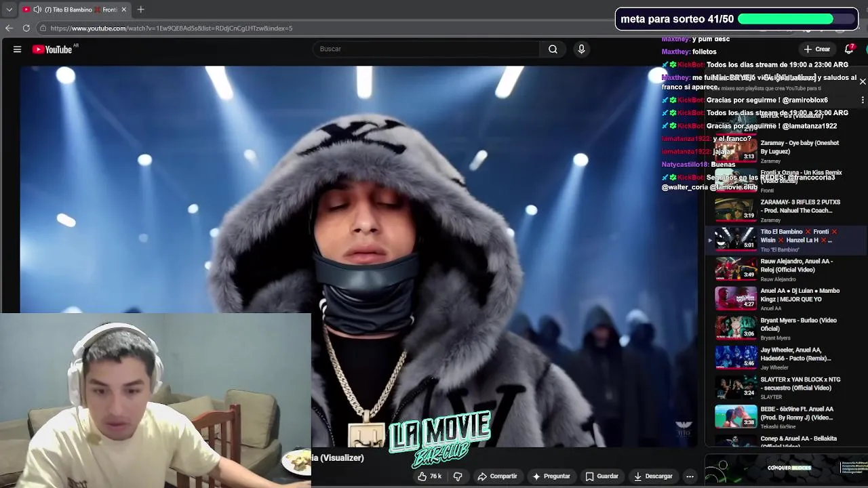Open Jay Wheeler, Anuel AA, Hades66 - Pacto title
The width and height of the screenshot is (868, 488).
[x=795, y=354]
